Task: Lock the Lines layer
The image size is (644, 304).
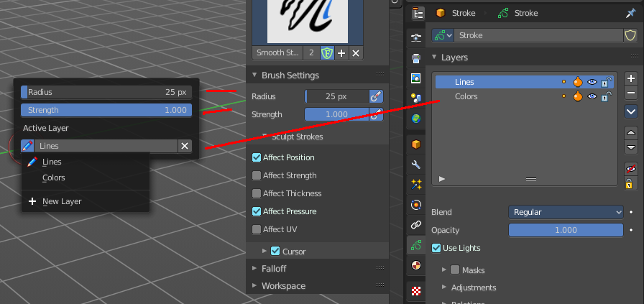Action: point(606,82)
